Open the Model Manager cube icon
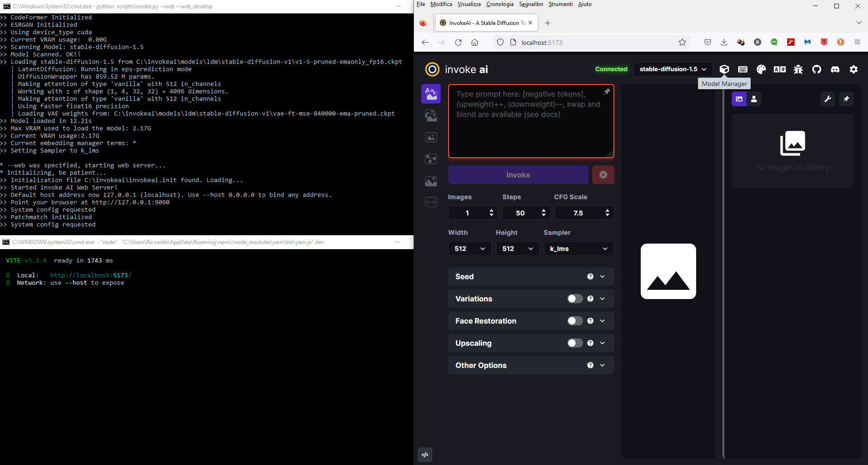Screen dimensions: 868x465 point(724,69)
